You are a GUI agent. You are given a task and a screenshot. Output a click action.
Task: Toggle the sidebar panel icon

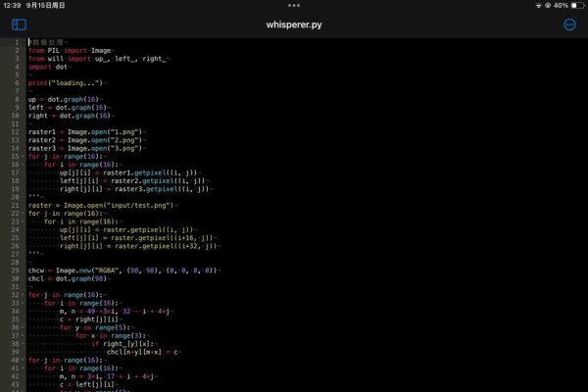click(19, 24)
